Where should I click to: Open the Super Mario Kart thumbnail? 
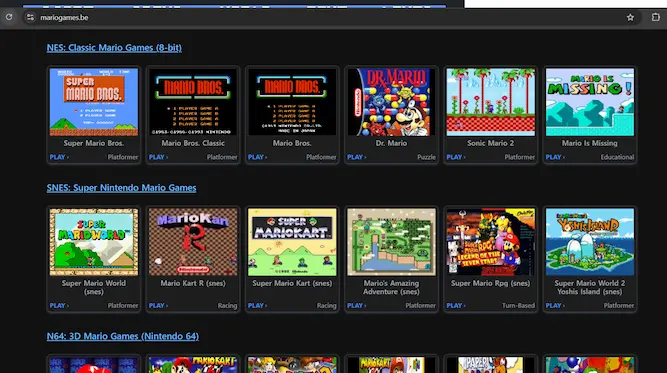click(292, 242)
